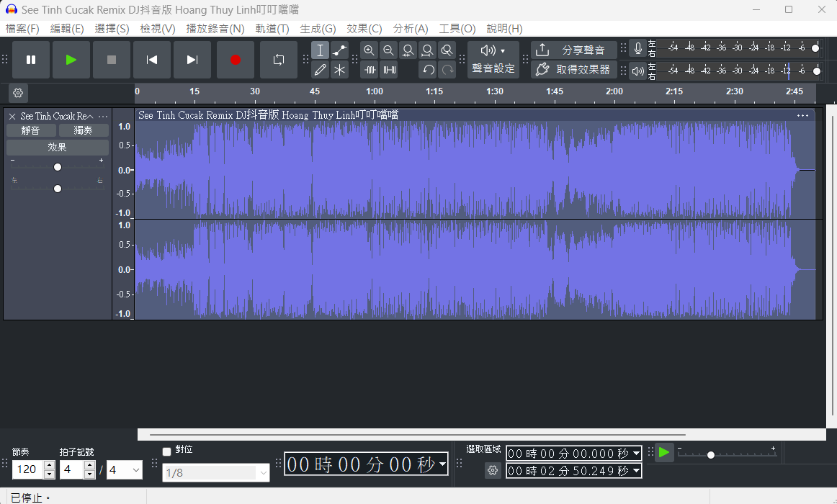Open the clip options ellipsis menu
837x504 pixels.
click(802, 115)
